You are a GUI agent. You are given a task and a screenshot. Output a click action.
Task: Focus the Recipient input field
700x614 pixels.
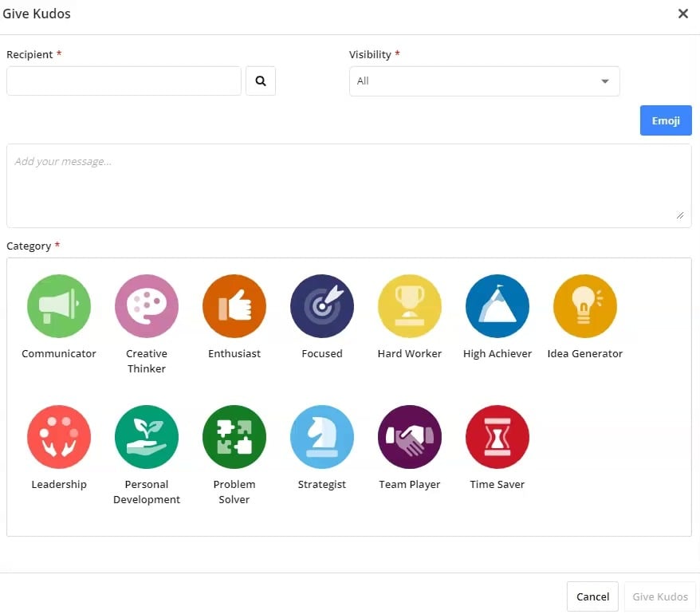pos(124,81)
